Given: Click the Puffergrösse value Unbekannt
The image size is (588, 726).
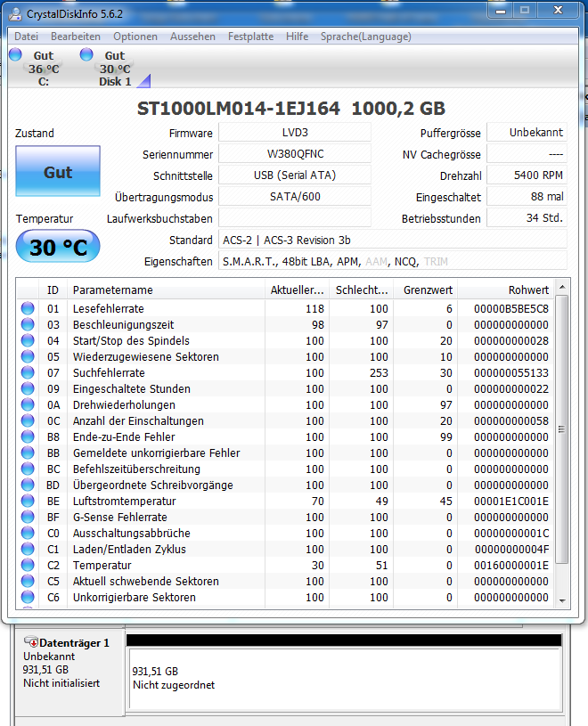Looking at the screenshot, I should point(527,133).
